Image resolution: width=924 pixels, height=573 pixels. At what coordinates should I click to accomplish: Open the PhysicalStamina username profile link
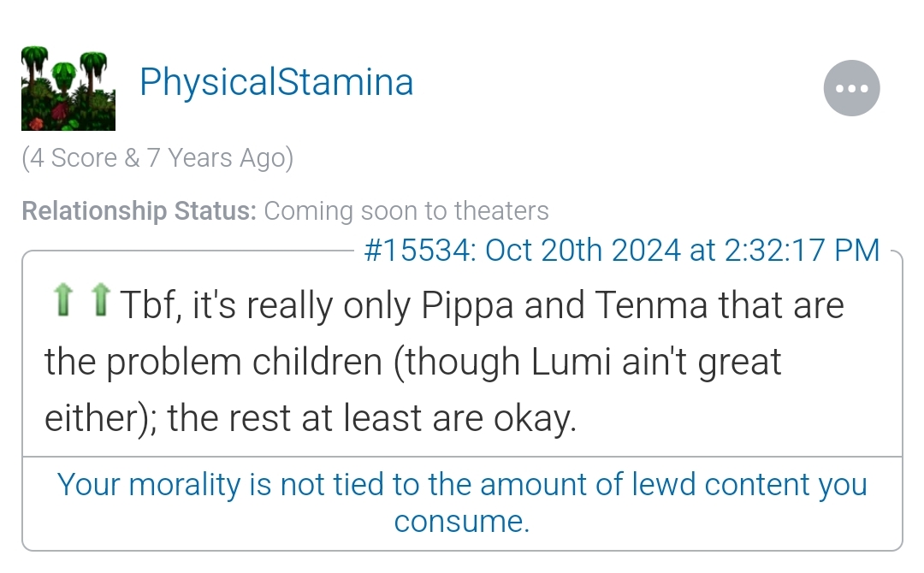click(276, 82)
